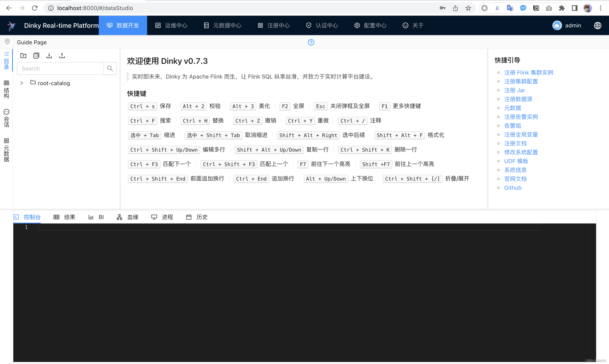Image resolution: width=609 pixels, height=364 pixels.
Task: Expand the root-catalog tree node
Action: 22,83
